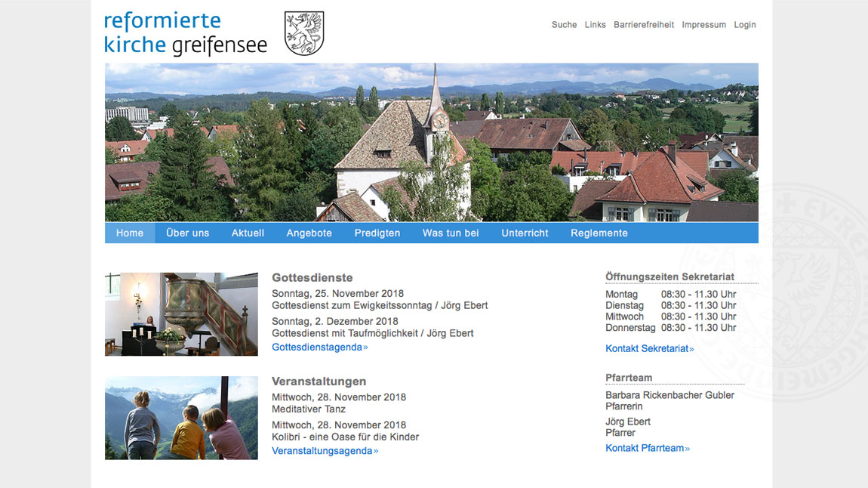The height and width of the screenshot is (488, 868).
Task: Open the Aktuell menu
Action: [x=248, y=233]
